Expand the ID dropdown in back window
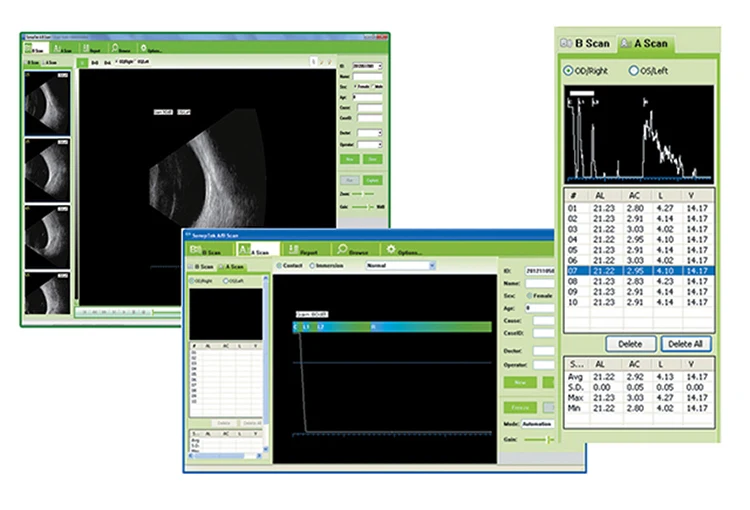750x510 pixels. coord(380,66)
